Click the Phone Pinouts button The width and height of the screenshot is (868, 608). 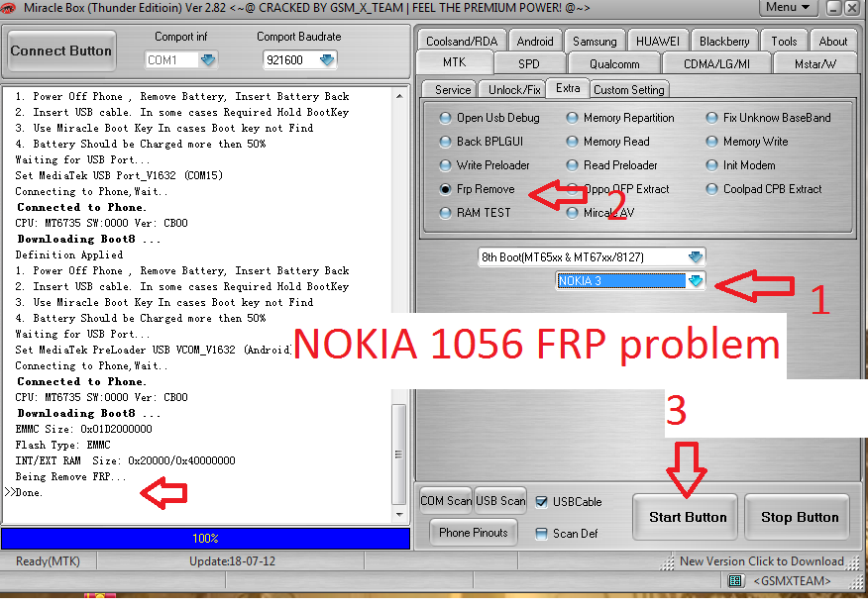[x=474, y=532]
